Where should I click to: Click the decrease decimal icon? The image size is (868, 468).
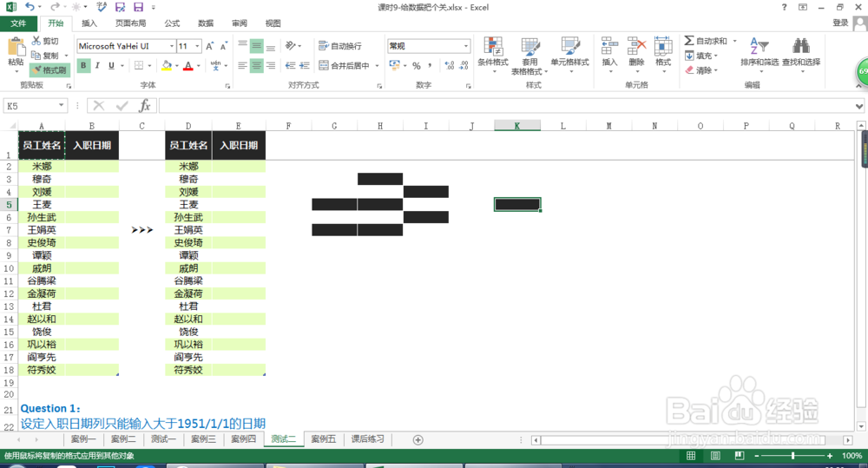464,65
